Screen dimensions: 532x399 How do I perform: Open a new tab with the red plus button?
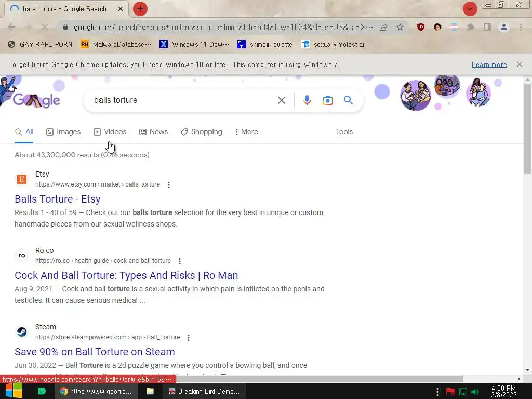pos(140,9)
